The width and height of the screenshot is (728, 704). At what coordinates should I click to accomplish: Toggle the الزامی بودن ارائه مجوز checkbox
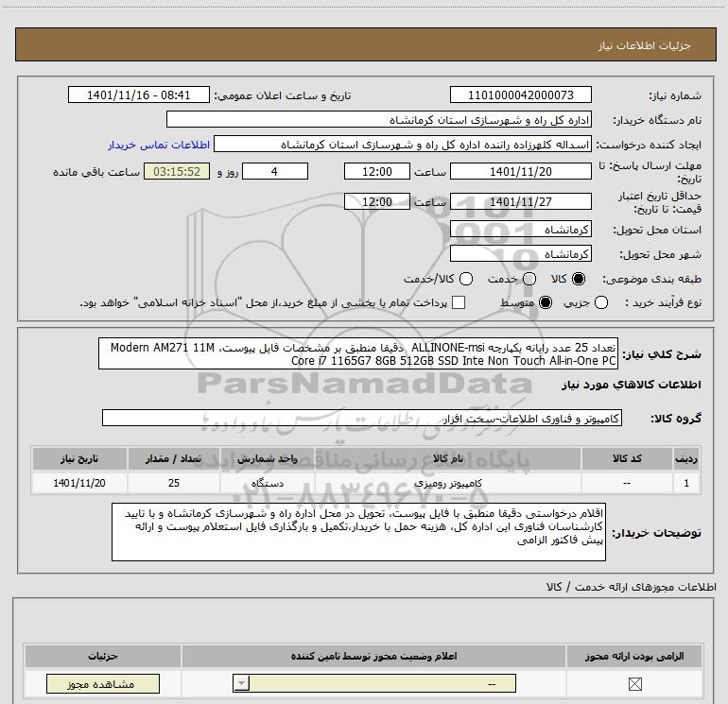[634, 683]
